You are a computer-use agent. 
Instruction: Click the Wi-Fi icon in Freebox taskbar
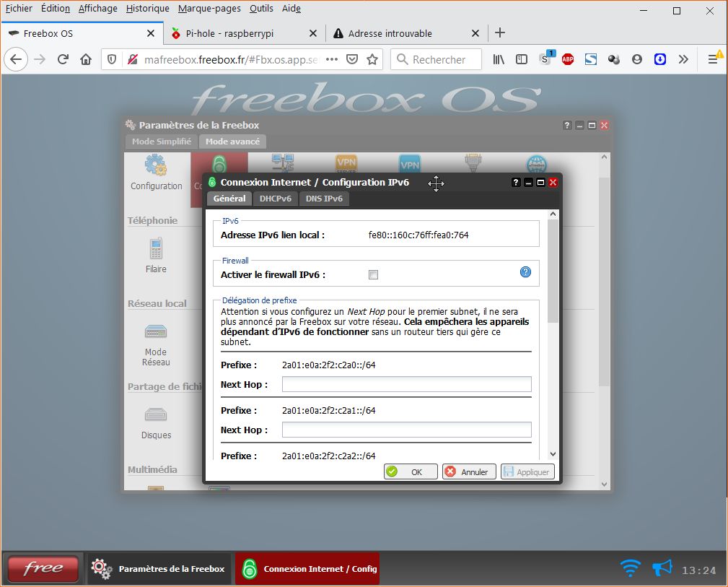point(630,568)
